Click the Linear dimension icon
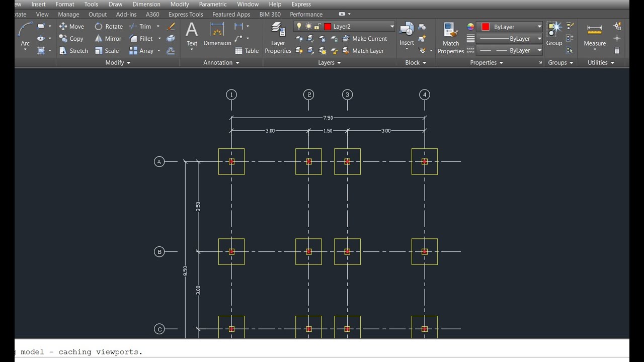 coord(238,26)
